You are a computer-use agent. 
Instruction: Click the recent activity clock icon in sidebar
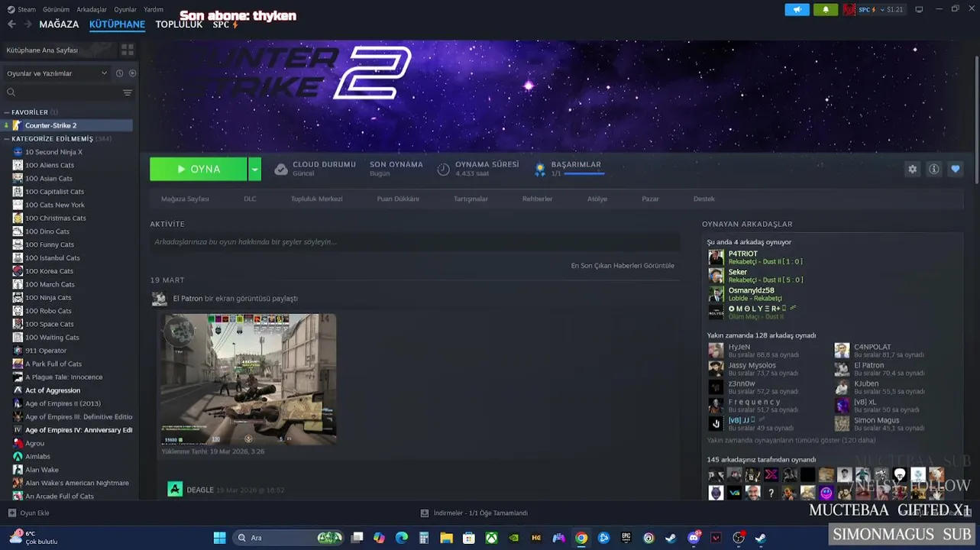click(119, 73)
